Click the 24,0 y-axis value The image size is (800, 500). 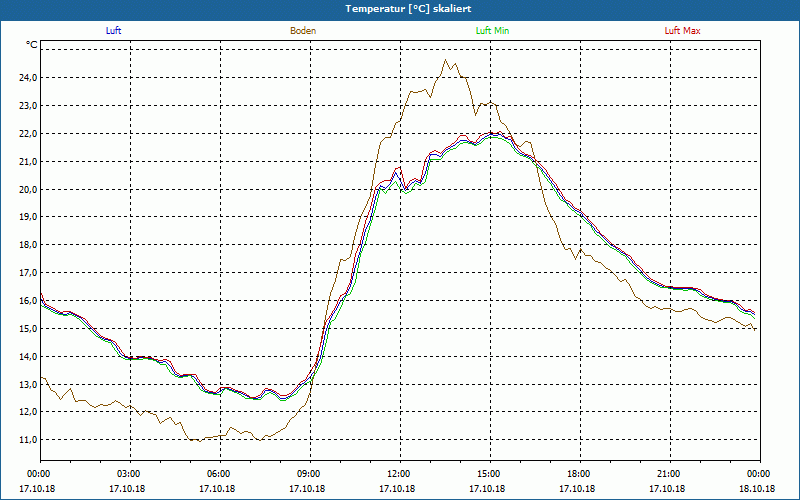28,78
